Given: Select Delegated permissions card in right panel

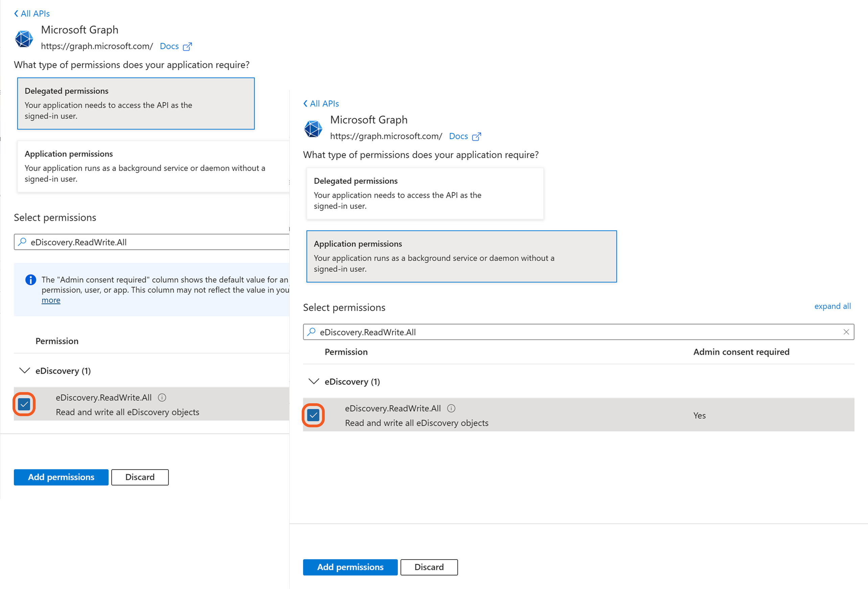Looking at the screenshot, I should pyautogui.click(x=425, y=193).
